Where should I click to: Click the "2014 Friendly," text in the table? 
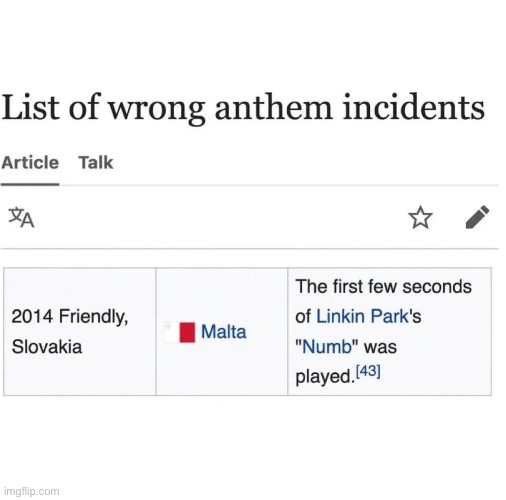coord(70,316)
